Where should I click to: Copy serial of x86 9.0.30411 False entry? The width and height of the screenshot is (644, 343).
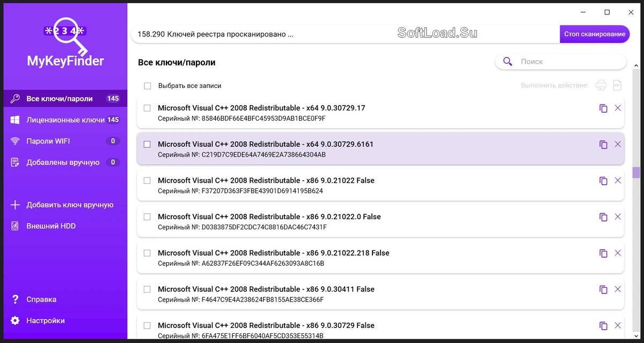click(x=603, y=289)
